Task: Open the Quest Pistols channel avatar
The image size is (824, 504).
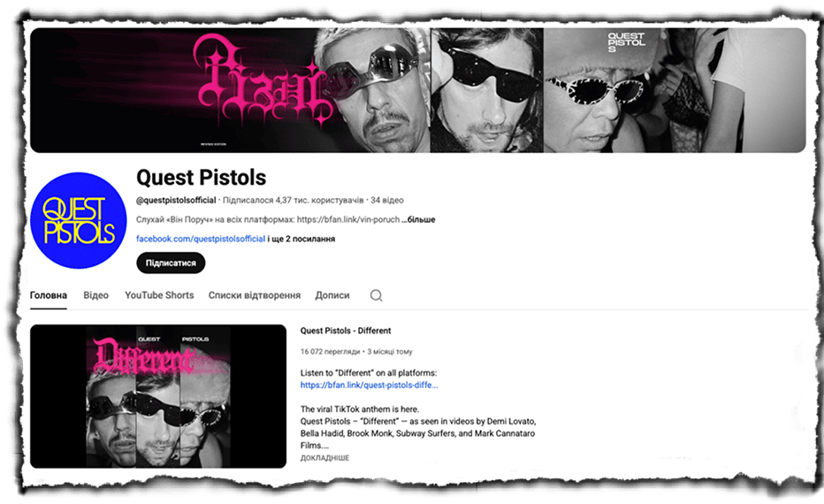Action: (79, 220)
